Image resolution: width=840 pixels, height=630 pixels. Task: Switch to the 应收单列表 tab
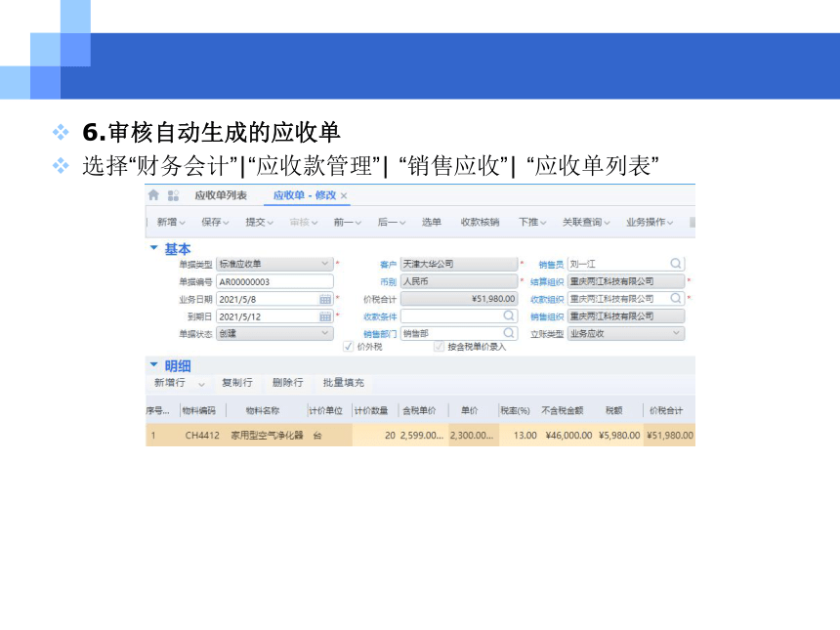tap(221, 195)
